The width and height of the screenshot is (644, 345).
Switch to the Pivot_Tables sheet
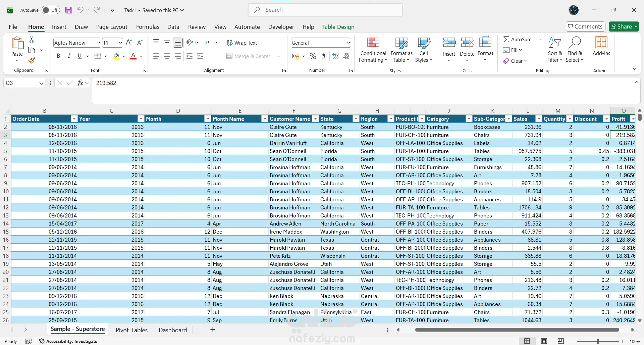131,330
